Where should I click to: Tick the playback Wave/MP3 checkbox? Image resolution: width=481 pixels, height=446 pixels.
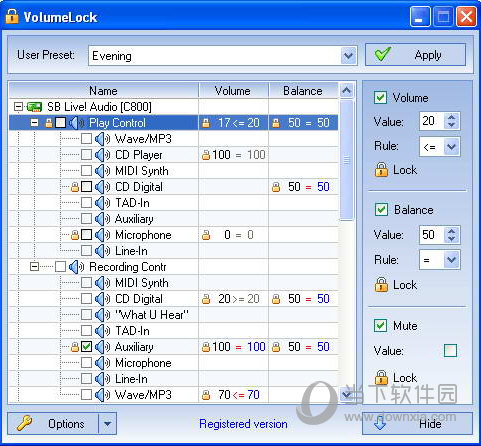pyautogui.click(x=86, y=139)
